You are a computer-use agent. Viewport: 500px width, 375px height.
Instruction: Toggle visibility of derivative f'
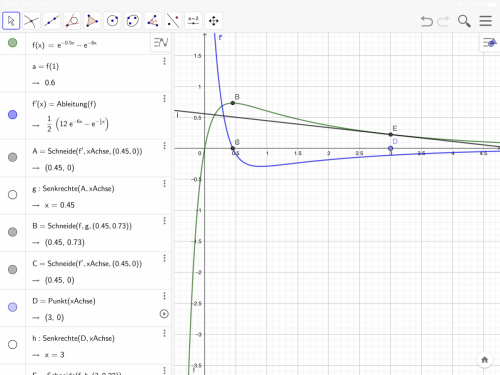coord(13,115)
